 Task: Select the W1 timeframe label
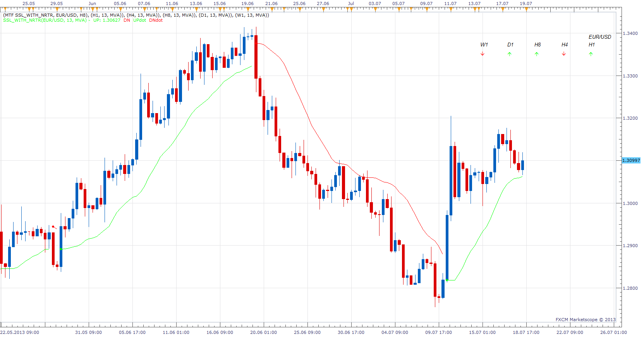(x=484, y=45)
